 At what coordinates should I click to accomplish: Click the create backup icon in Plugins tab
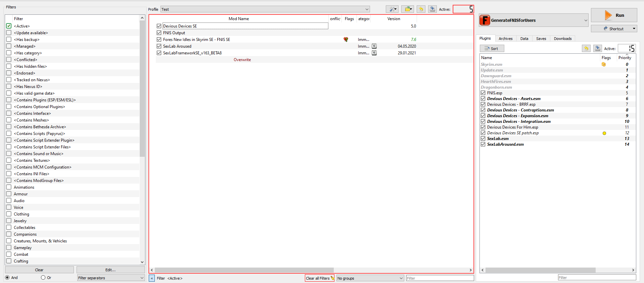click(598, 48)
